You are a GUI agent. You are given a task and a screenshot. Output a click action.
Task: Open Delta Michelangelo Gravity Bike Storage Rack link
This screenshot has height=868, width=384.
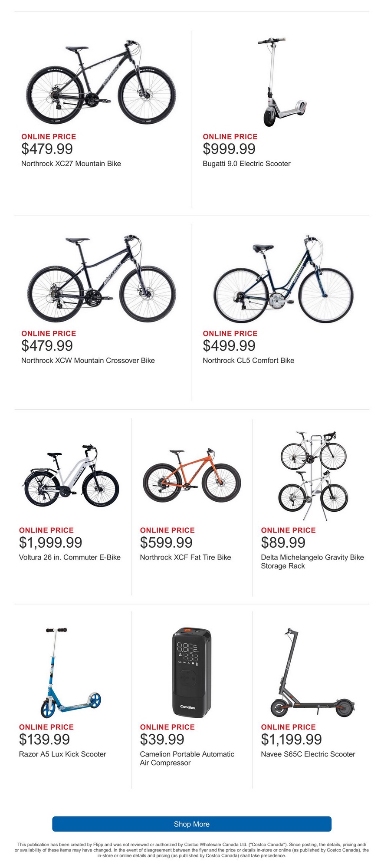pyautogui.click(x=312, y=562)
